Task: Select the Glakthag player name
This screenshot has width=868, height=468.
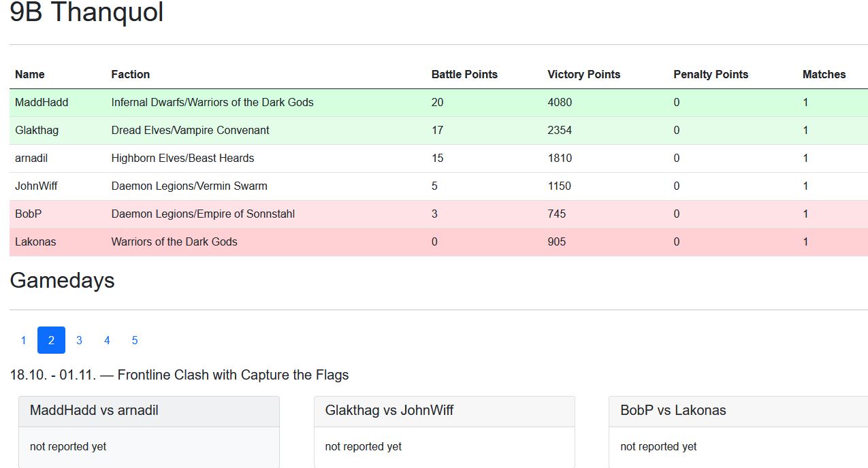Action: (x=37, y=130)
